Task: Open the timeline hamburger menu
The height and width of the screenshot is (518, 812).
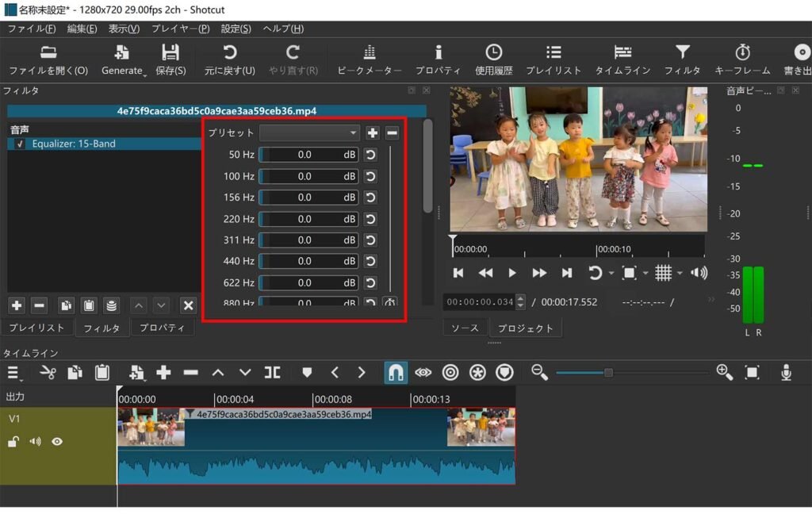Action: coord(13,372)
